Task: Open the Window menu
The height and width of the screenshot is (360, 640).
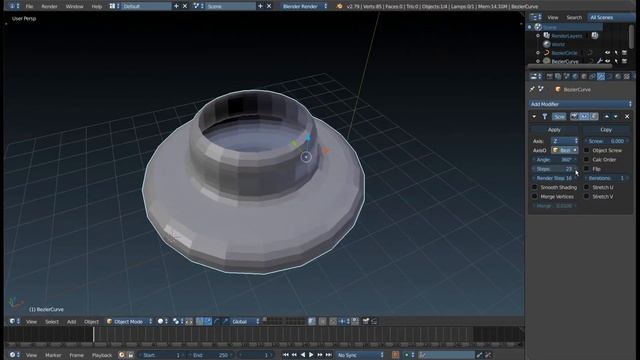Action: coord(74,7)
